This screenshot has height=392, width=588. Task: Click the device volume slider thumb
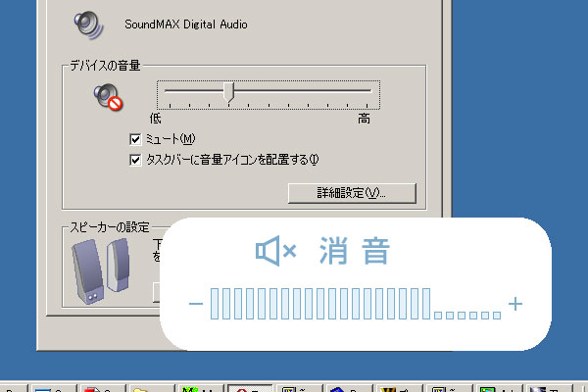(229, 92)
